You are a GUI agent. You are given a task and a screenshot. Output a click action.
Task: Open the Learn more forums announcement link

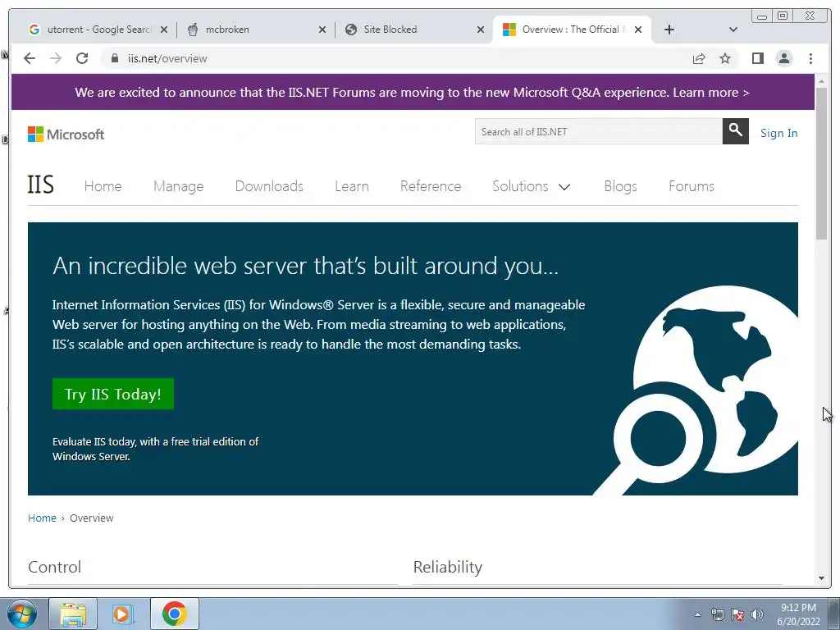pos(711,92)
